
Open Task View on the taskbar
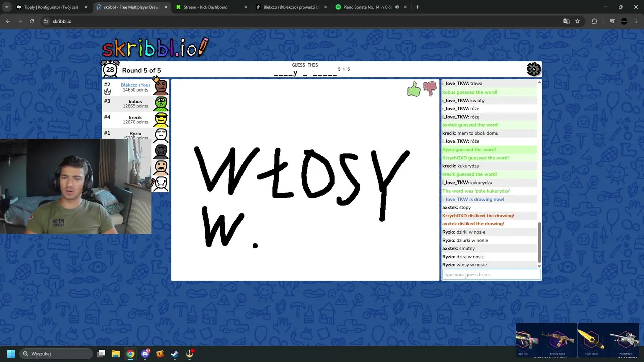point(101,354)
